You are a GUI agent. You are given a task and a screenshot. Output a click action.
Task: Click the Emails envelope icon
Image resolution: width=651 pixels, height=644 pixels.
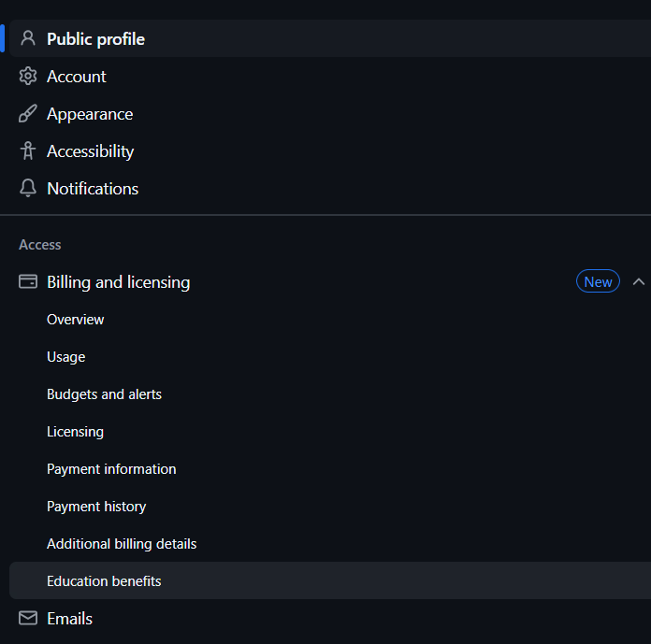pyautogui.click(x=28, y=618)
